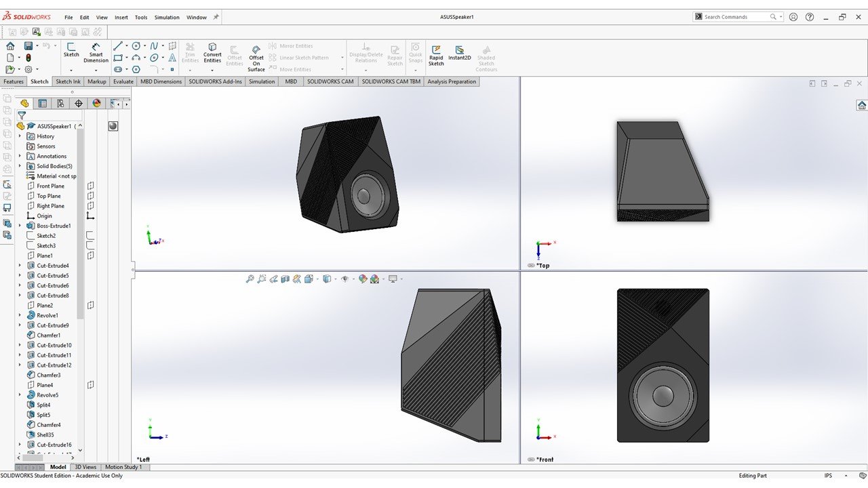Click the feature tree filter funnel icon
The width and height of the screenshot is (868, 488).
coord(22,116)
